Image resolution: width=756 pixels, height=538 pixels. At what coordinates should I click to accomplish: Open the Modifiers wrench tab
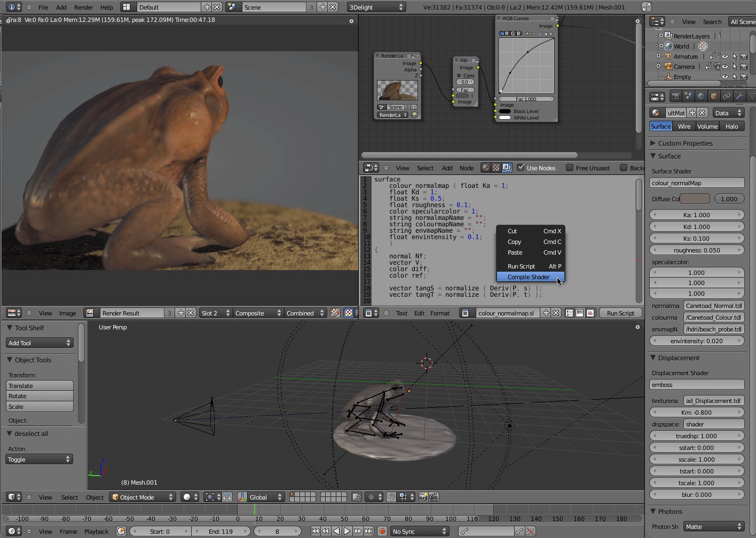(x=739, y=97)
